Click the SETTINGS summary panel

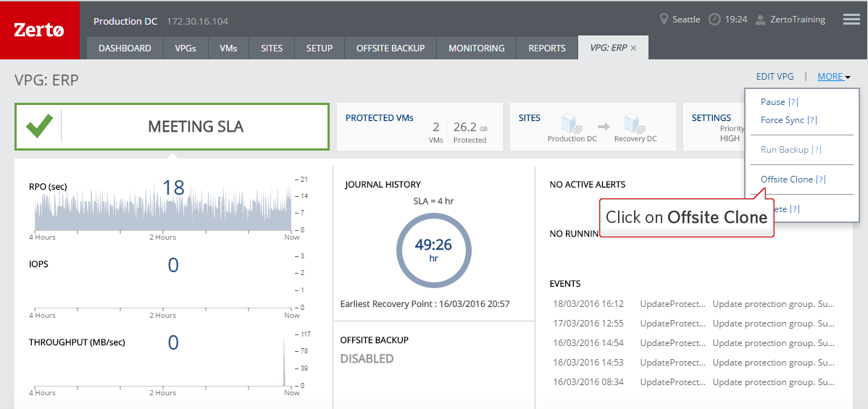coord(714,126)
